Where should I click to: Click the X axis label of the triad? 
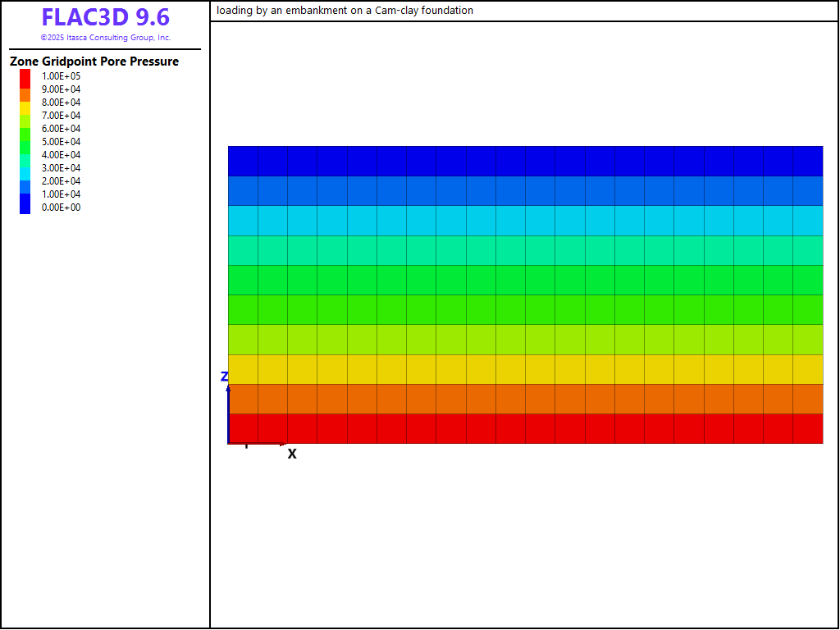(x=292, y=454)
